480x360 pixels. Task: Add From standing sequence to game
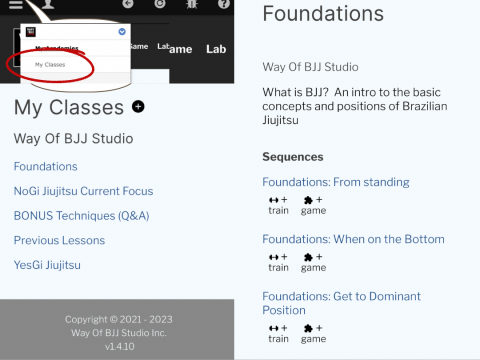(x=313, y=205)
